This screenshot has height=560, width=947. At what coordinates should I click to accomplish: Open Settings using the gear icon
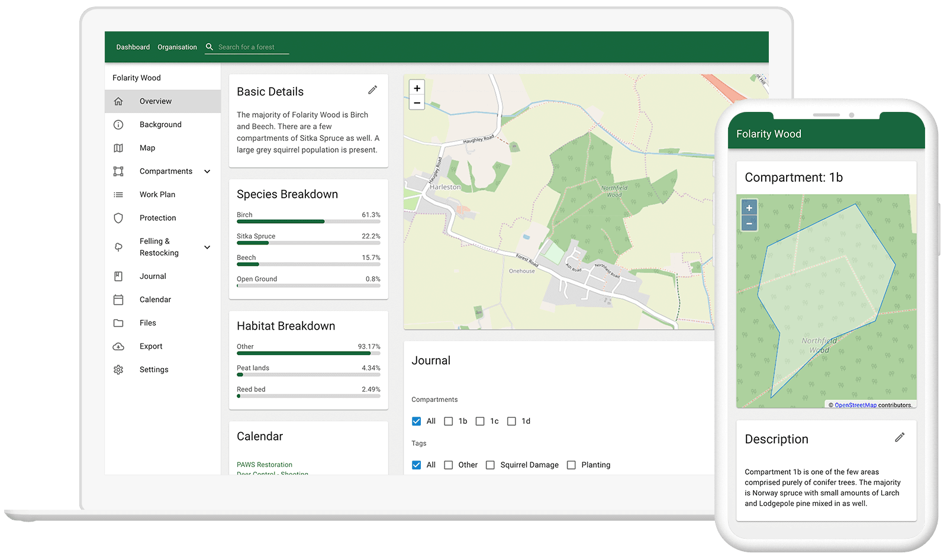(x=119, y=369)
